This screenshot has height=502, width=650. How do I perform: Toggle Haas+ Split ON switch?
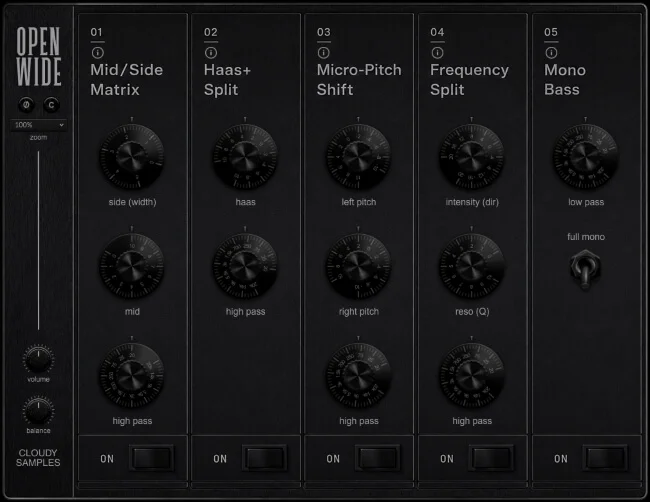pos(265,458)
